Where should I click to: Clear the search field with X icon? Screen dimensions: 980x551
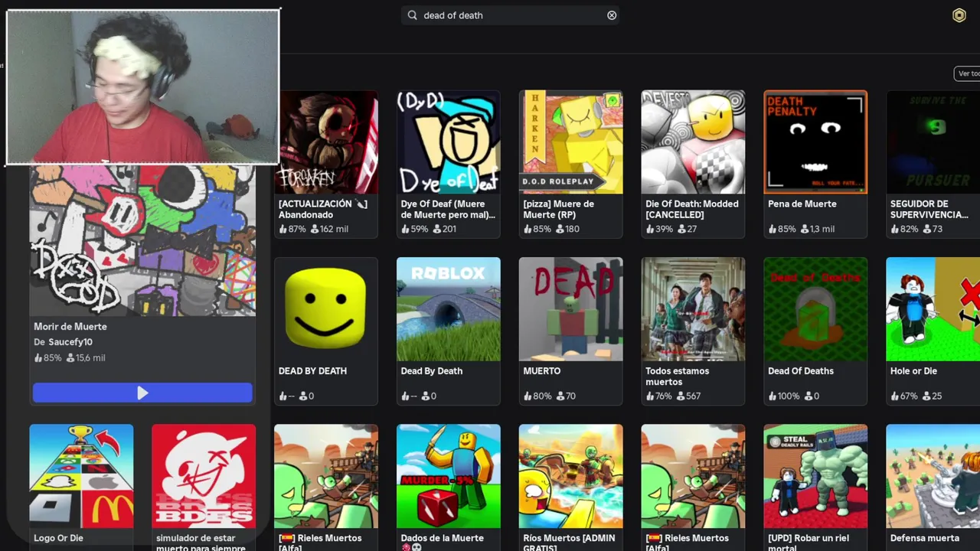612,15
